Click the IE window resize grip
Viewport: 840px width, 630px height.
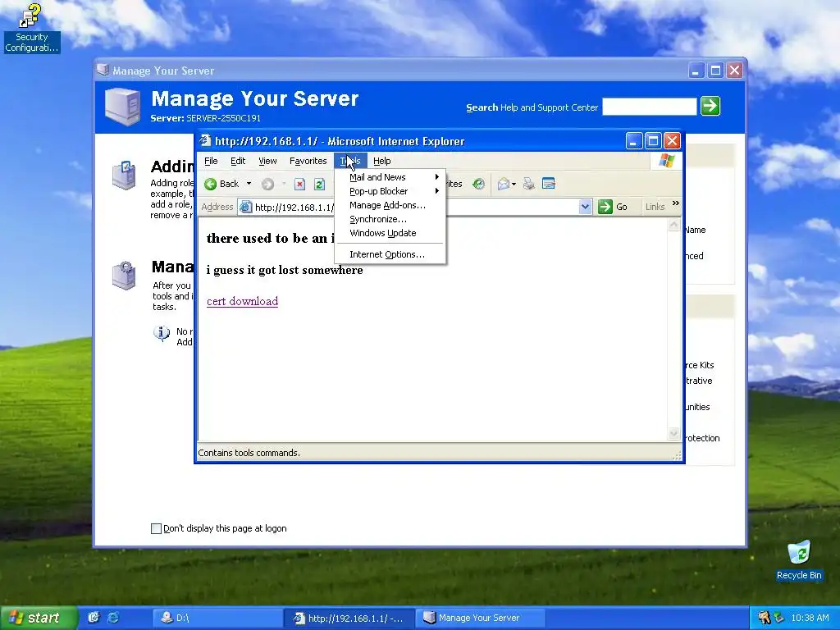coord(677,455)
